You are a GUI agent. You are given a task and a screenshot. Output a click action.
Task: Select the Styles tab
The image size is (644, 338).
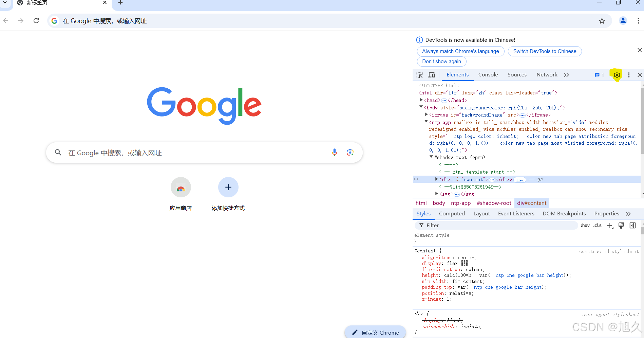423,214
